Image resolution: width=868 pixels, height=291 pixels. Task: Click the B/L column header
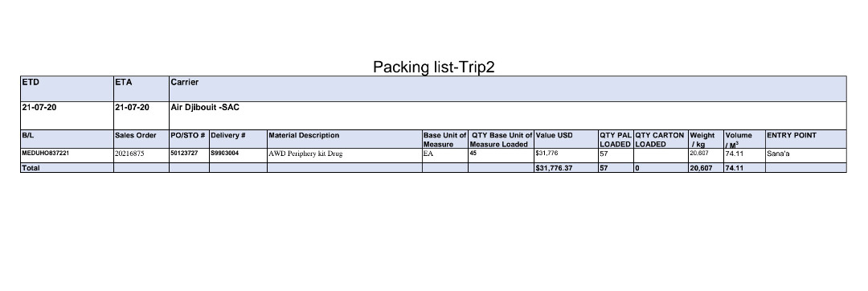click(67, 139)
